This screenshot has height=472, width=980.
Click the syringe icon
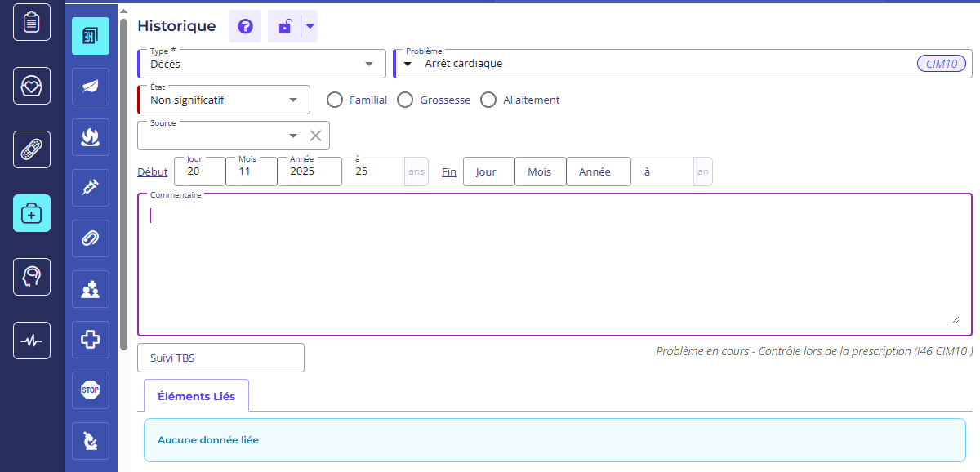pyautogui.click(x=91, y=188)
